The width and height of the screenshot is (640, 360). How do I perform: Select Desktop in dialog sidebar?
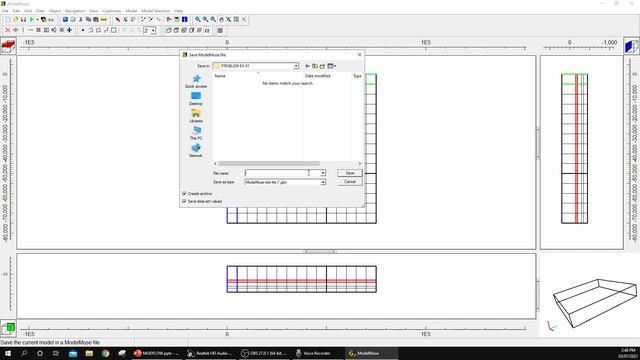(x=196, y=98)
